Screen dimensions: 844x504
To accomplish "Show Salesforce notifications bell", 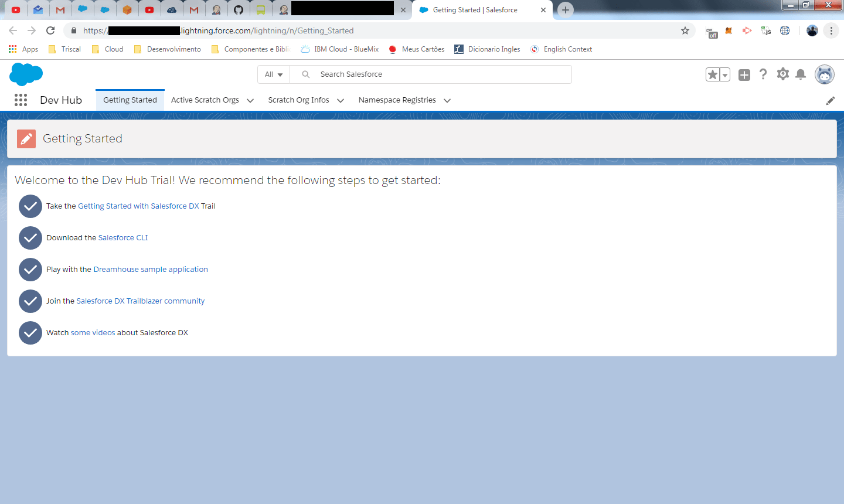I will (x=801, y=74).
